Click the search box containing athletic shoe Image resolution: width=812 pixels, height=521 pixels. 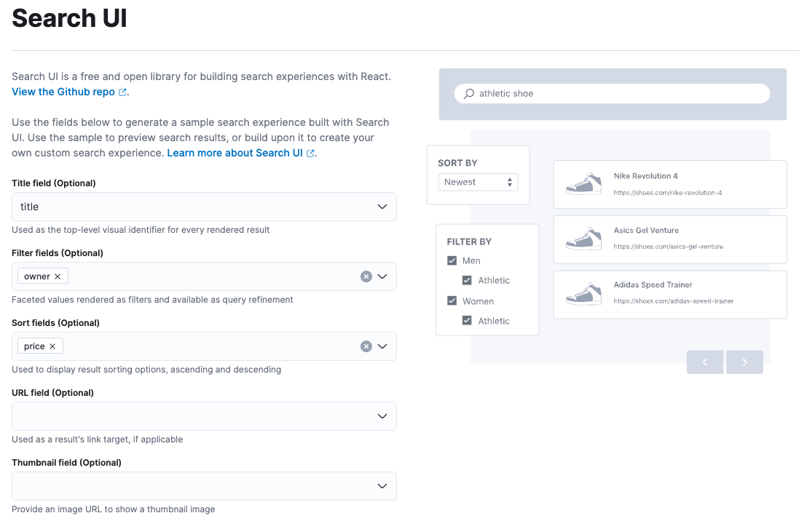click(612, 93)
